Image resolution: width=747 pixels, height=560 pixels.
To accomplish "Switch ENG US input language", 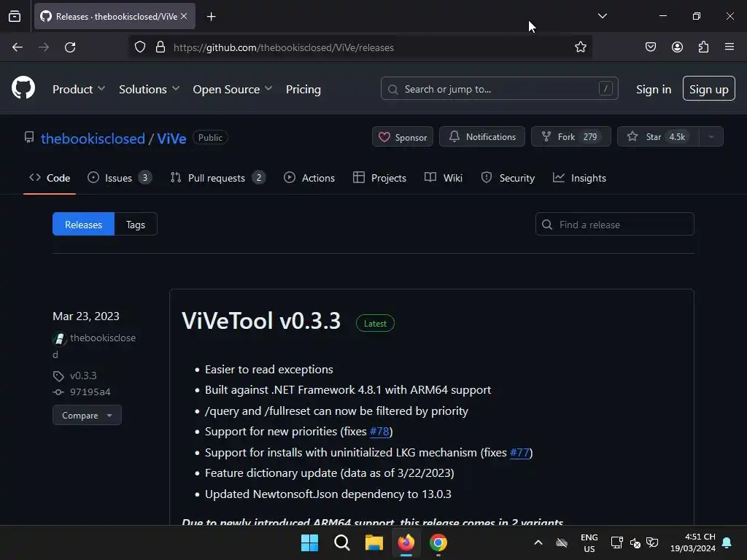I will 589,542.
